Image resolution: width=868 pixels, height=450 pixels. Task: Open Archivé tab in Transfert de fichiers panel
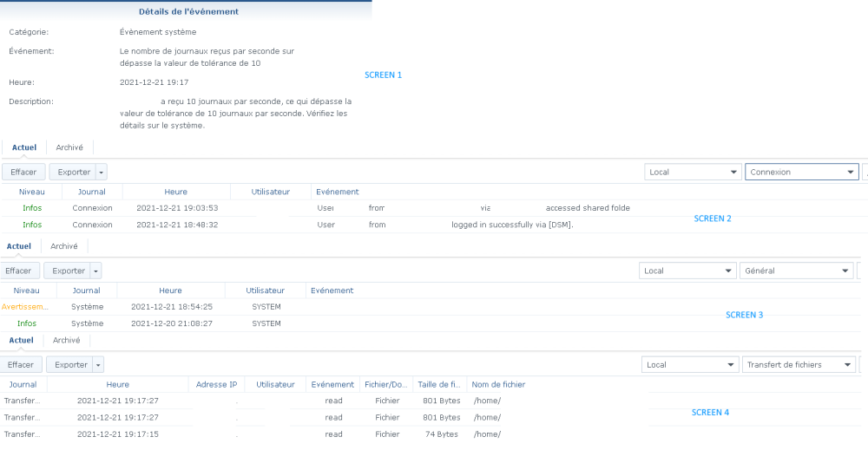[x=67, y=341]
